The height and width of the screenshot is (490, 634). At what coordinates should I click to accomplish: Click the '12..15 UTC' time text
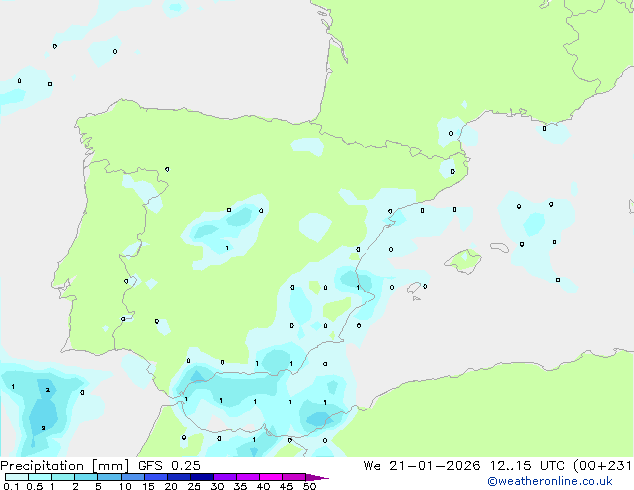click(527, 466)
